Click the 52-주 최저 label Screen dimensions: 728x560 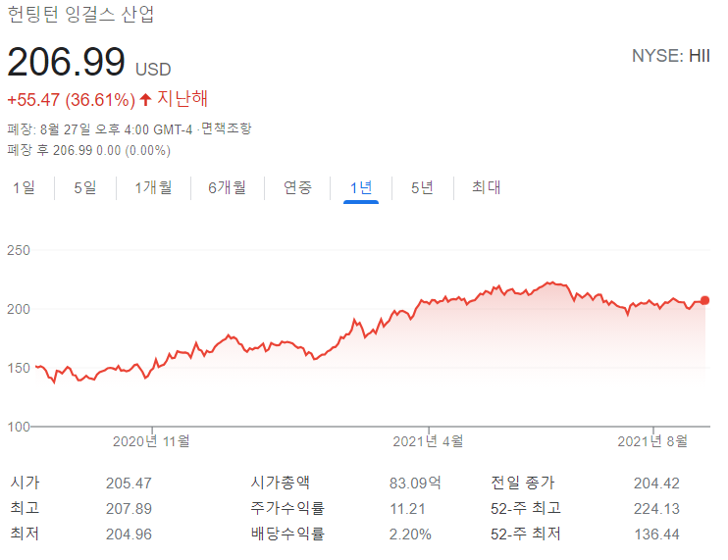(526, 534)
